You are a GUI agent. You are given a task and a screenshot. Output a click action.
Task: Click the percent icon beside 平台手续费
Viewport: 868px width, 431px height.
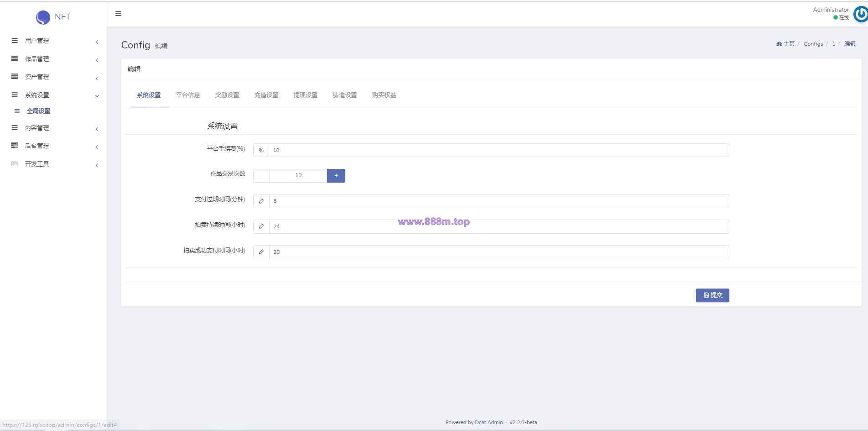coord(261,150)
